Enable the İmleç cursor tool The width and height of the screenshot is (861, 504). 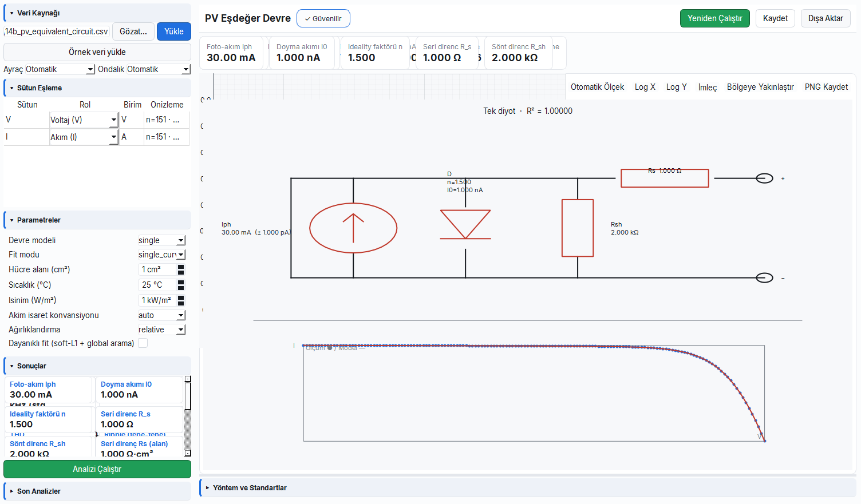click(x=707, y=87)
